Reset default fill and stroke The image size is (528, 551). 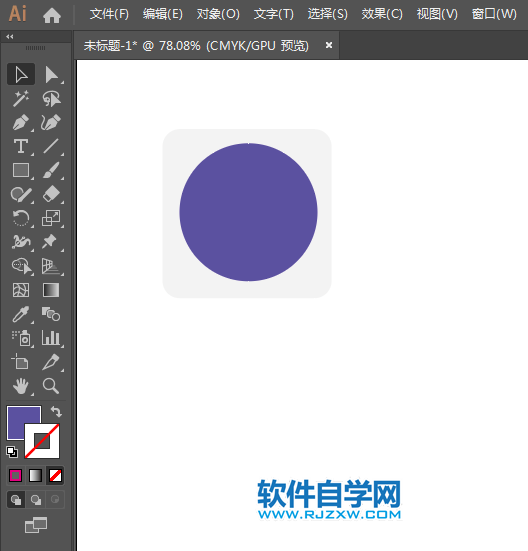click(x=12, y=452)
